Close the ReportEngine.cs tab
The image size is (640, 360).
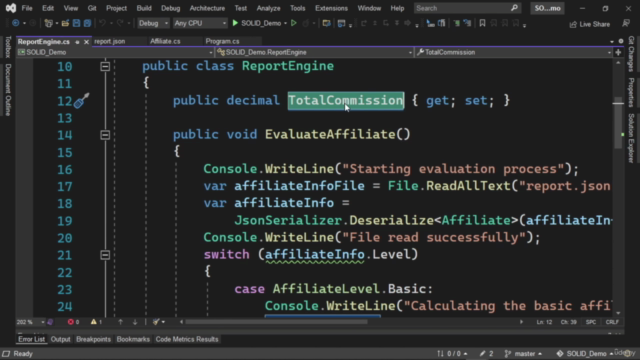(x=86, y=42)
